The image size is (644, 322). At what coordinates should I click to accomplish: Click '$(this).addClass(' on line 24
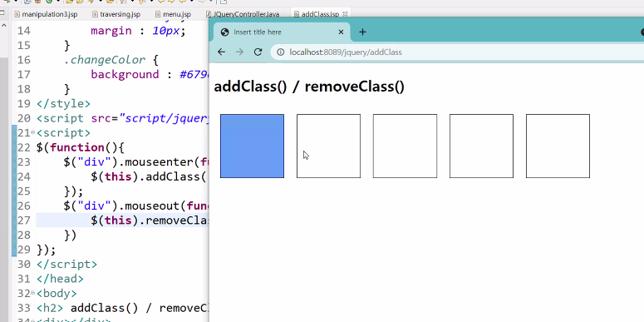pos(148,177)
